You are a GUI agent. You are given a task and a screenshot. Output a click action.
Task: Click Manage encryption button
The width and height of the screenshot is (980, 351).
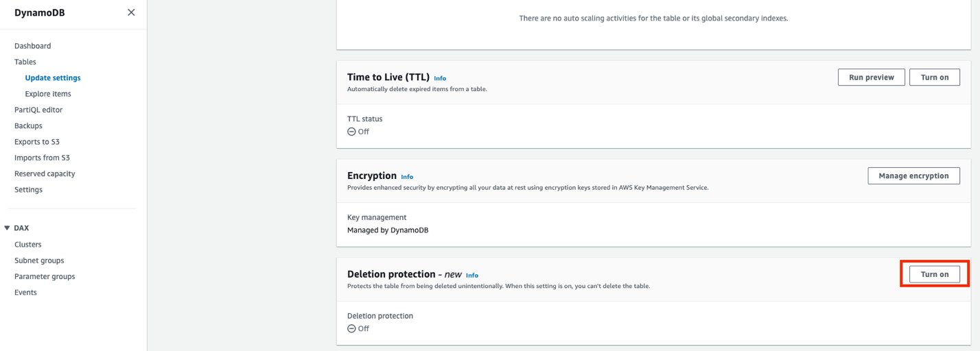[x=913, y=176]
